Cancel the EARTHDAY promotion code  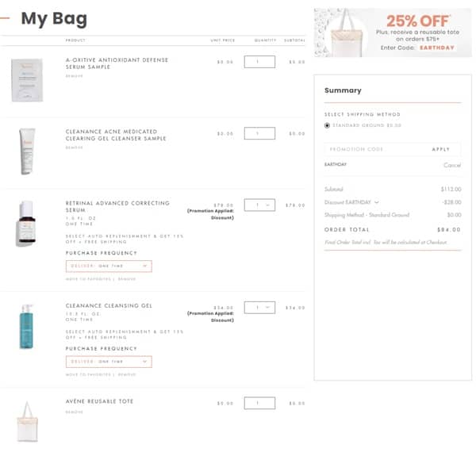[x=451, y=165]
